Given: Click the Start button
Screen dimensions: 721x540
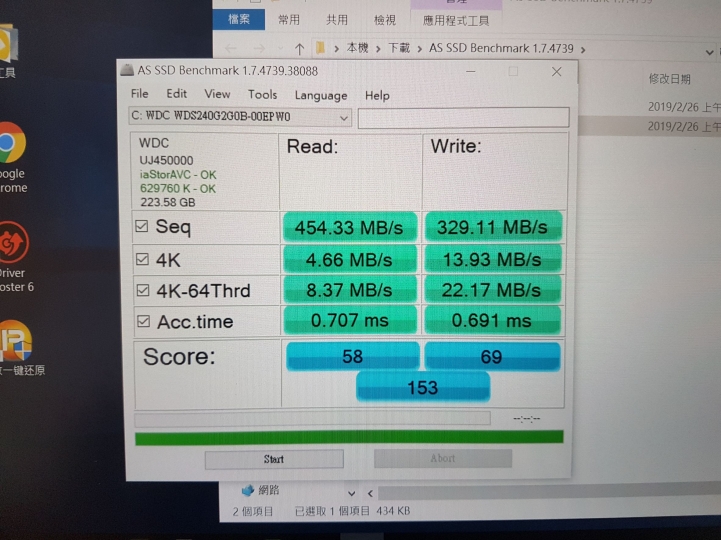Looking at the screenshot, I should coord(274,459).
